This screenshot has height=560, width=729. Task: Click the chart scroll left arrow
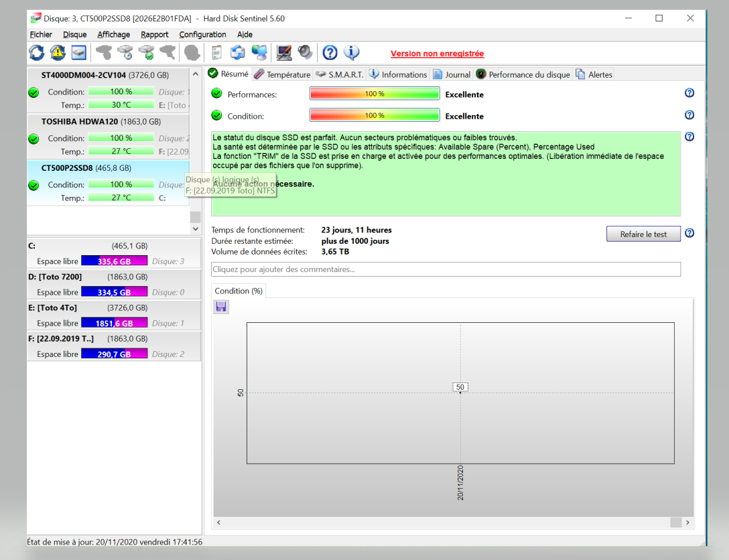click(x=218, y=522)
